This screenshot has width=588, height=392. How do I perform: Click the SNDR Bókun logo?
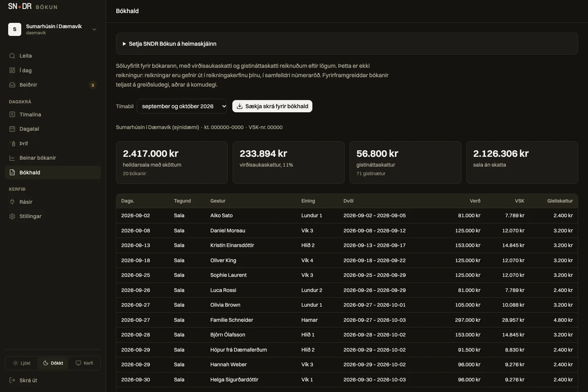point(33,7)
